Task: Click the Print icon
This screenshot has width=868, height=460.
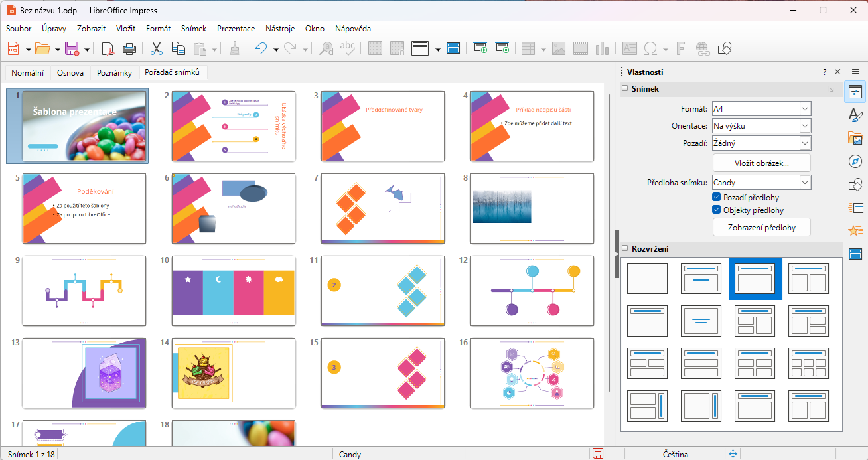Action: point(129,48)
